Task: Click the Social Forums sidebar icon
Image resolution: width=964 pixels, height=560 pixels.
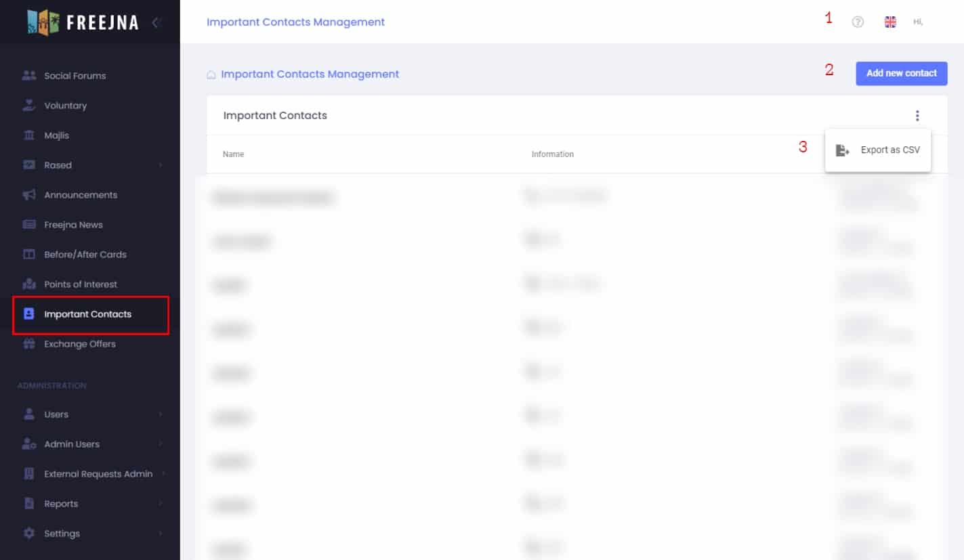Action: click(29, 76)
